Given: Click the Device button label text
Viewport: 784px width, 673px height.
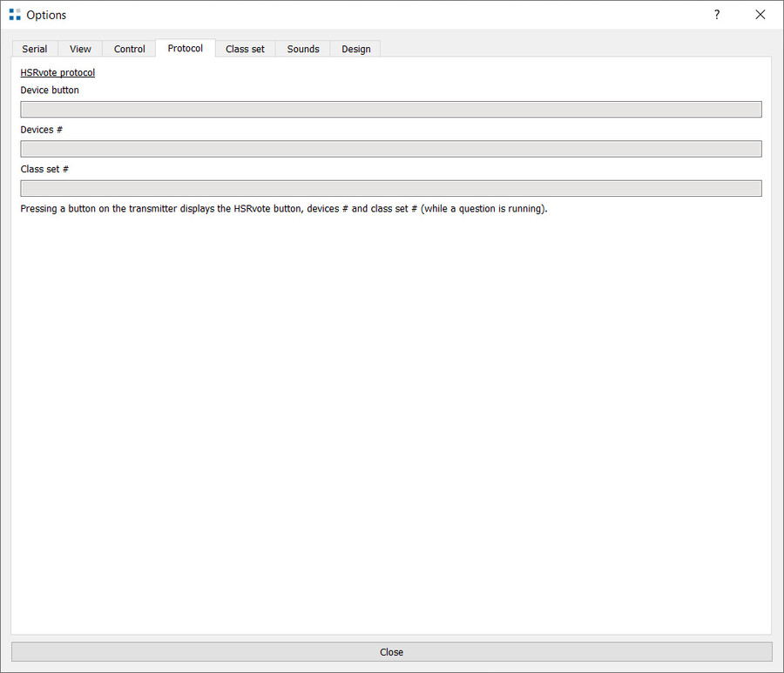Looking at the screenshot, I should coord(50,91).
